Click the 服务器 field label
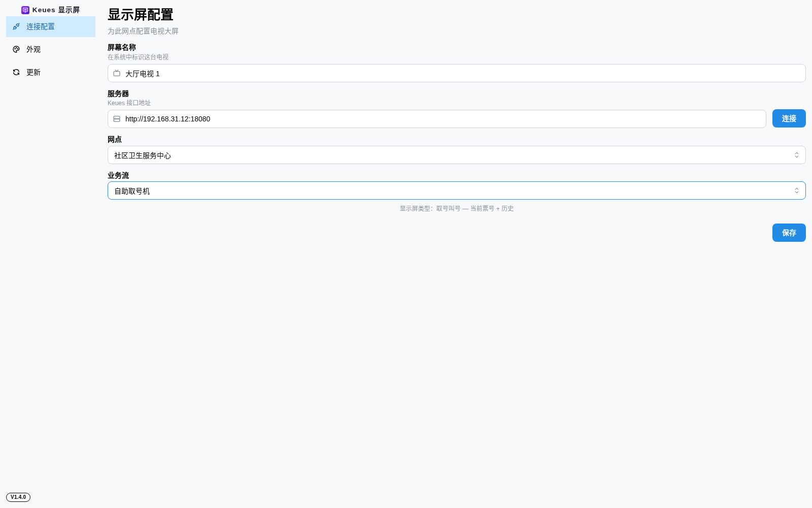812x508 pixels. [x=118, y=93]
